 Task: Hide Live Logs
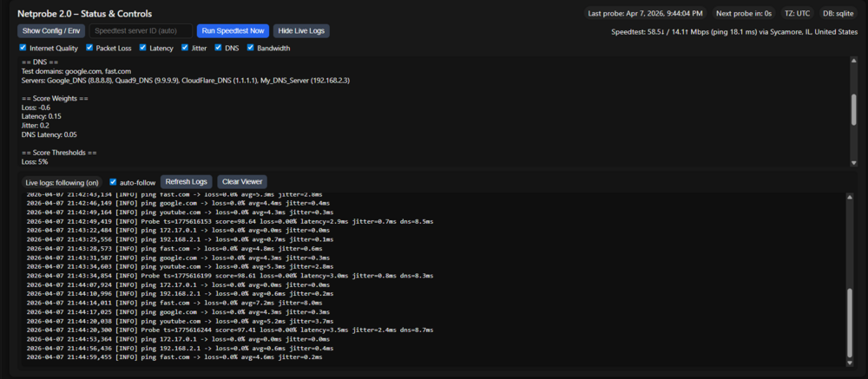[x=301, y=31]
